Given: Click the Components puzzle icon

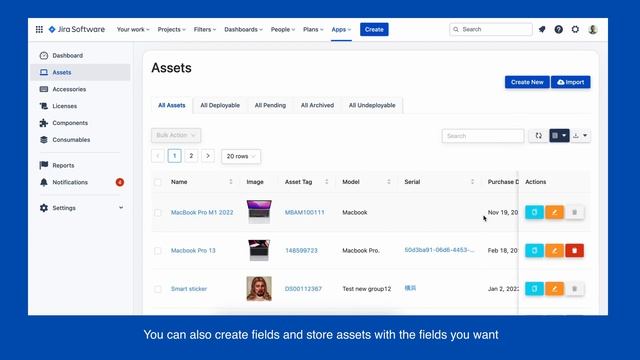Looking at the screenshot, I should [44, 123].
